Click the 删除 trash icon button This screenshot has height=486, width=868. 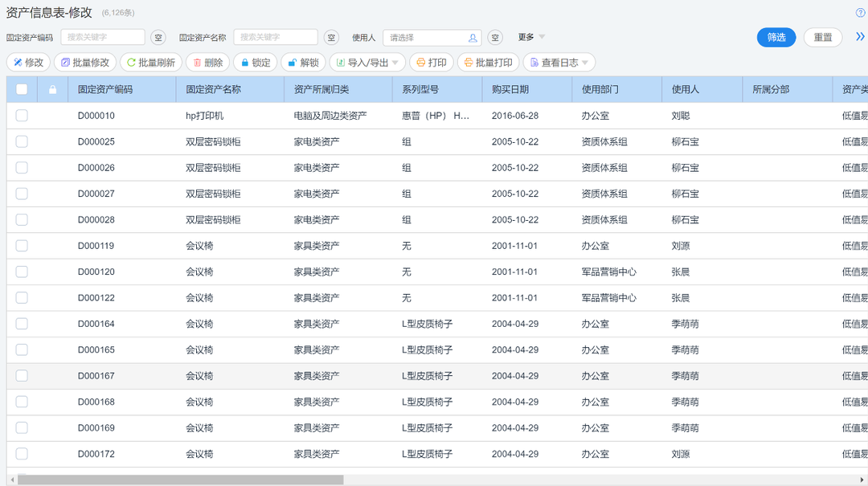197,63
